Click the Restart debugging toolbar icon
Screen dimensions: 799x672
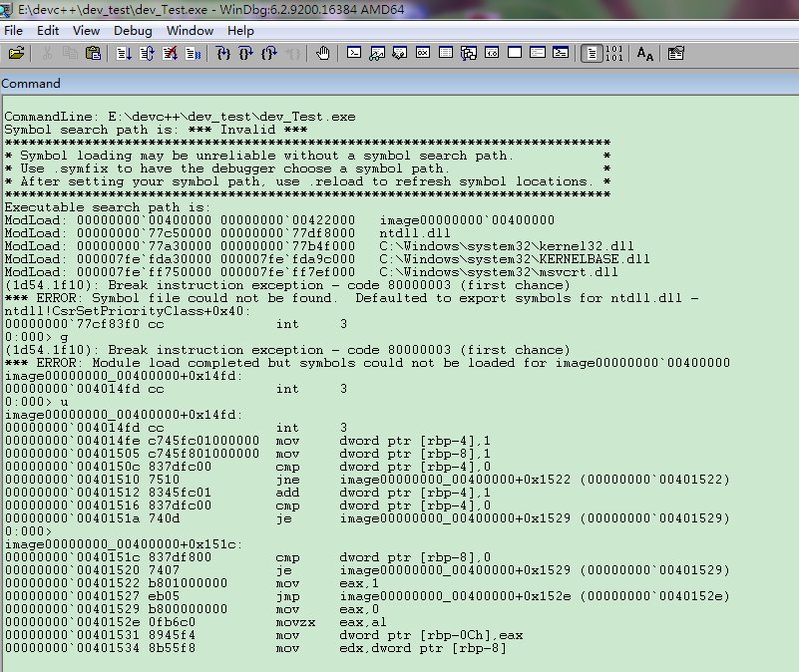click(x=146, y=53)
